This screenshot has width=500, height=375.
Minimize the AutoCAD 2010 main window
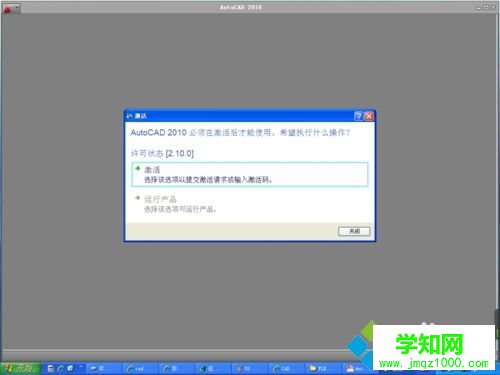click(479, 7)
